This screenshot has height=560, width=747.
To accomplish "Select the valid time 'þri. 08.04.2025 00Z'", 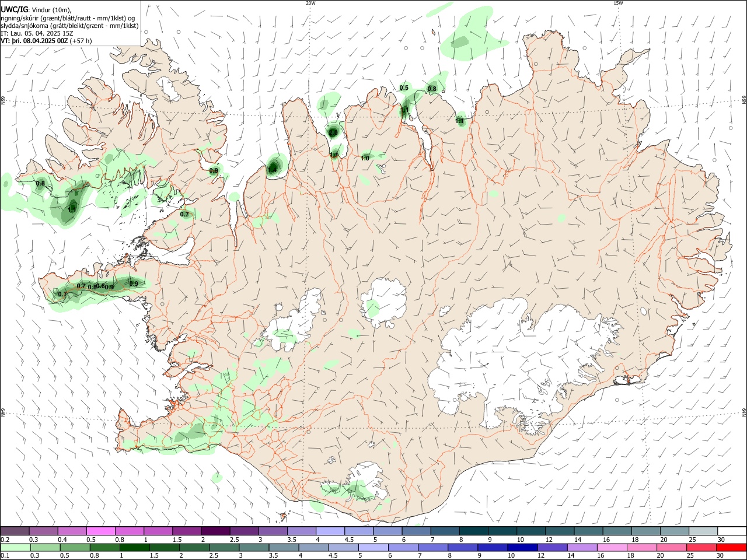I will 39,41.
